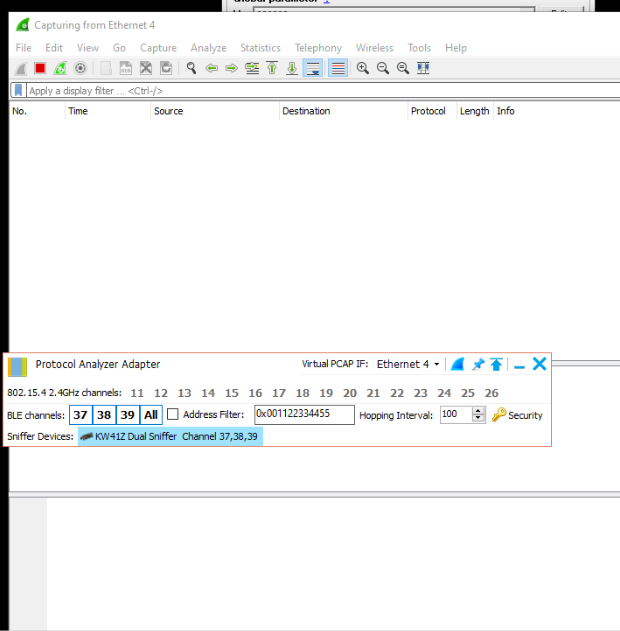Select 802.15.4 channel 15
This screenshot has height=631, width=620.
231,393
